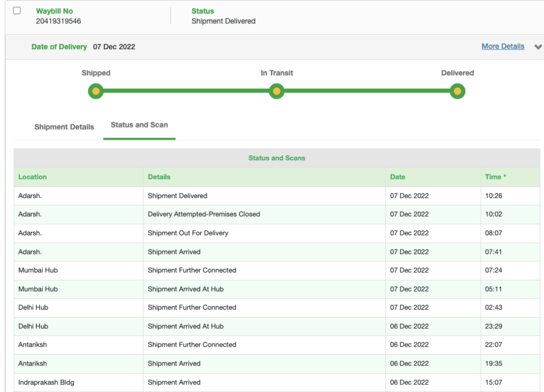544x392 pixels.
Task: Tick the checkbox beside Waybill No 20419319546
Action: (16, 11)
